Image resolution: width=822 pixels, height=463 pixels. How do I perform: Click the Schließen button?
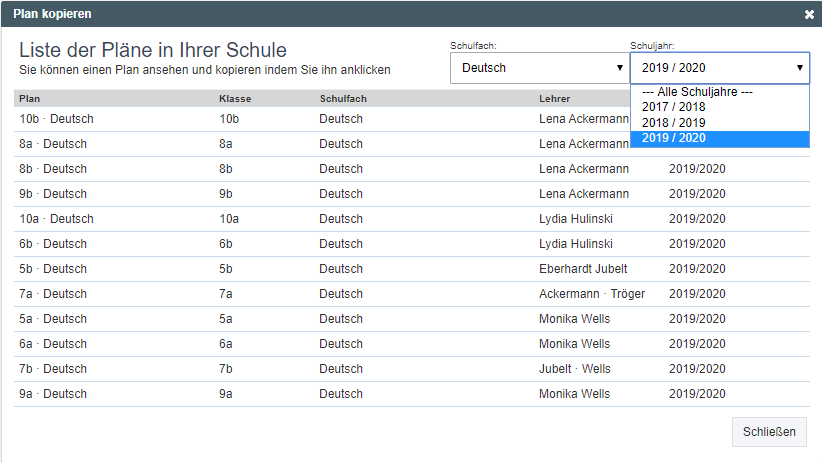coord(769,432)
